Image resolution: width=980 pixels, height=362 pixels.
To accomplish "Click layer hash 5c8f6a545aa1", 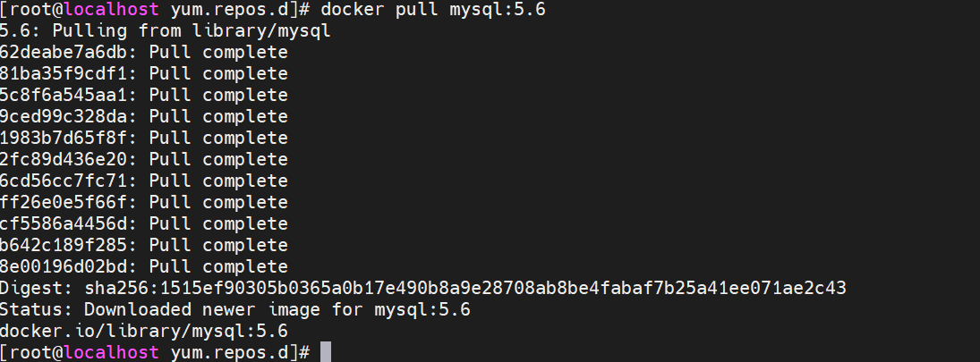I will tap(69, 96).
